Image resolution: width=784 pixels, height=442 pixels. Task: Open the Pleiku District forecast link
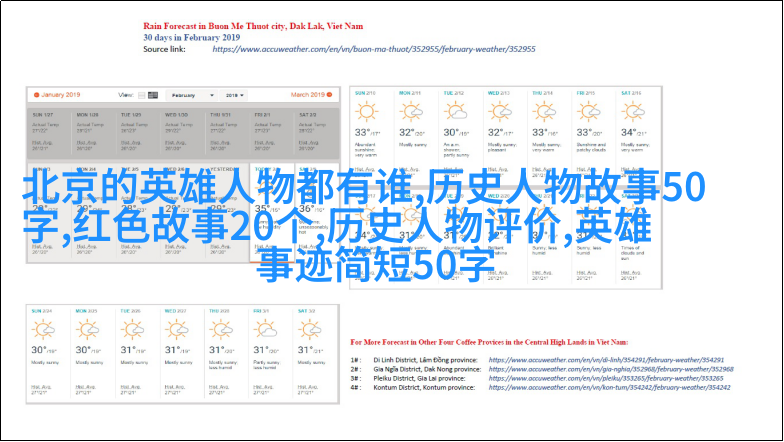click(x=606, y=378)
